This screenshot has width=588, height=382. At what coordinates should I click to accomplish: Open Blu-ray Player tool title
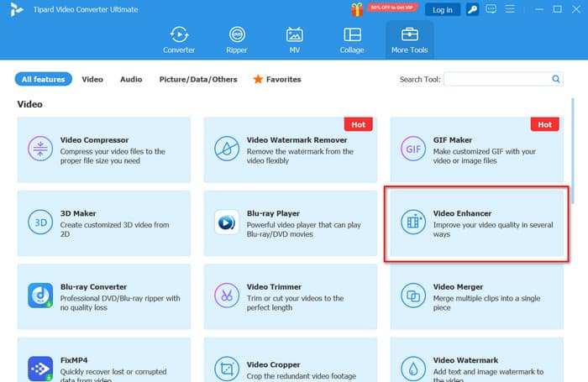273,213
